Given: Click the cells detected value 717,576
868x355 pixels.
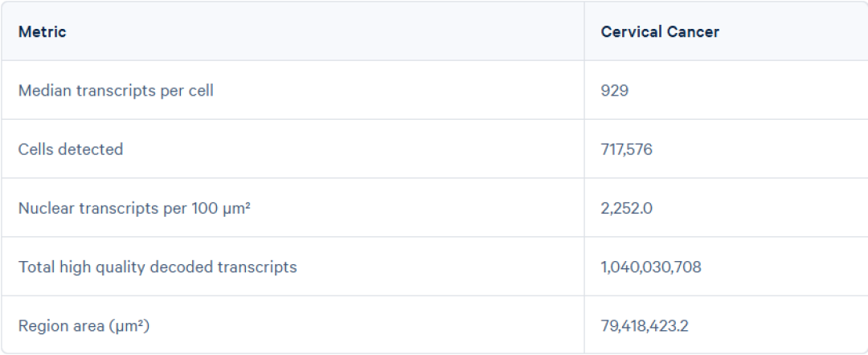Looking at the screenshot, I should click(627, 149).
